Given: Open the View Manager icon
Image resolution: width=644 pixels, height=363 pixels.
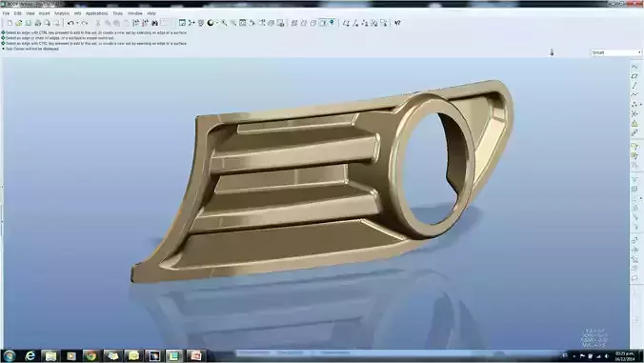Looking at the screenshot, I should [x=280, y=23].
